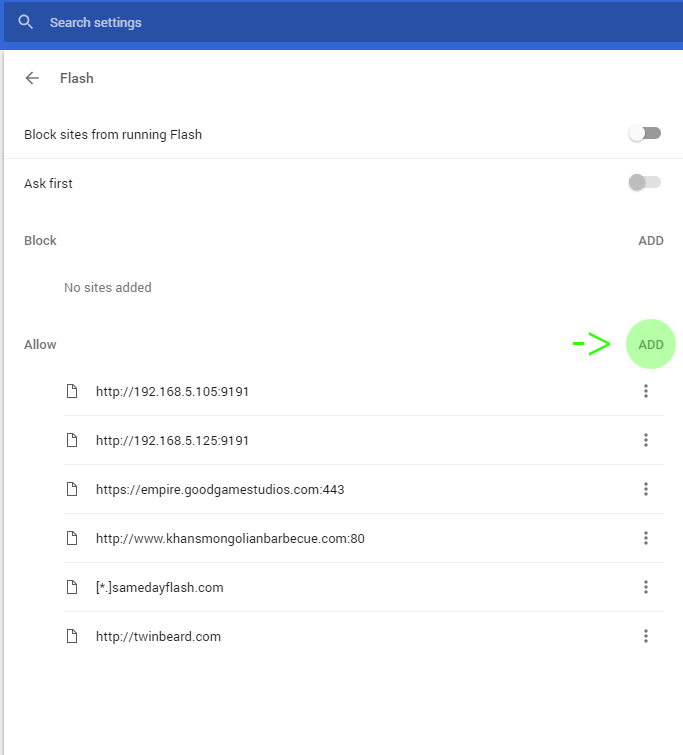Click the page icon for empire.goodgamestudios.com
This screenshot has height=755, width=683.
72,489
